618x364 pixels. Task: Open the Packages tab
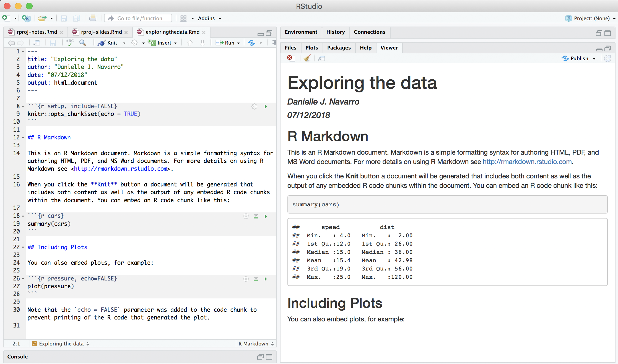click(x=339, y=48)
